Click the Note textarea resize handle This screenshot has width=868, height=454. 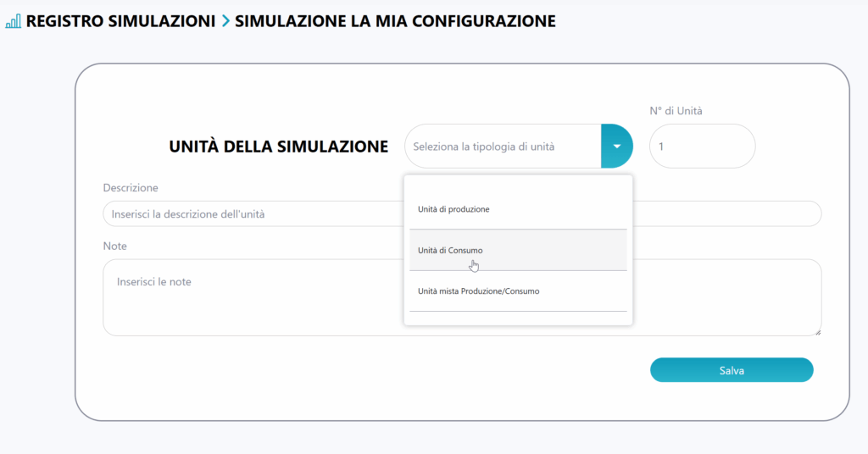[x=818, y=332]
